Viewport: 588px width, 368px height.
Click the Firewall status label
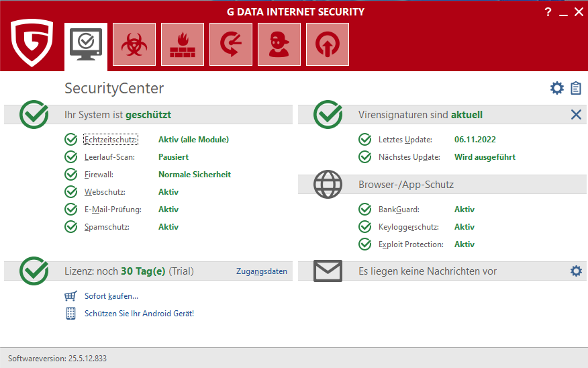99,175
